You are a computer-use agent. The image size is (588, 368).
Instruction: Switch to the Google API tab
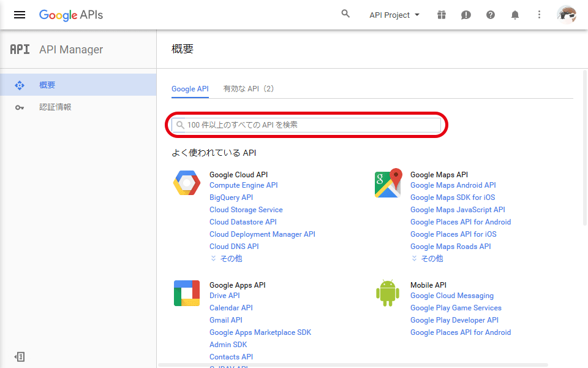pos(190,89)
